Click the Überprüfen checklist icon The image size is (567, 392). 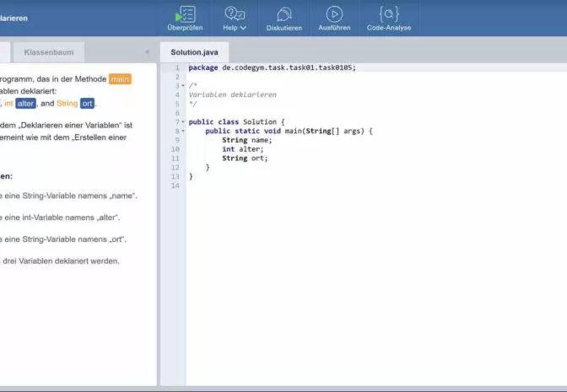186,14
